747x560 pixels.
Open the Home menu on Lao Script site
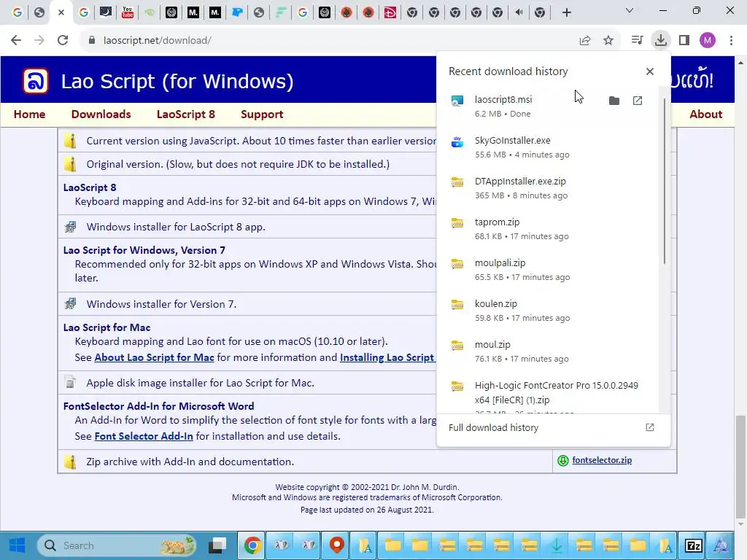pos(29,114)
